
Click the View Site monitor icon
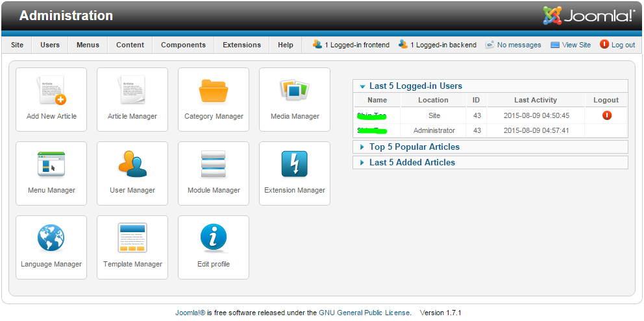pyautogui.click(x=555, y=45)
